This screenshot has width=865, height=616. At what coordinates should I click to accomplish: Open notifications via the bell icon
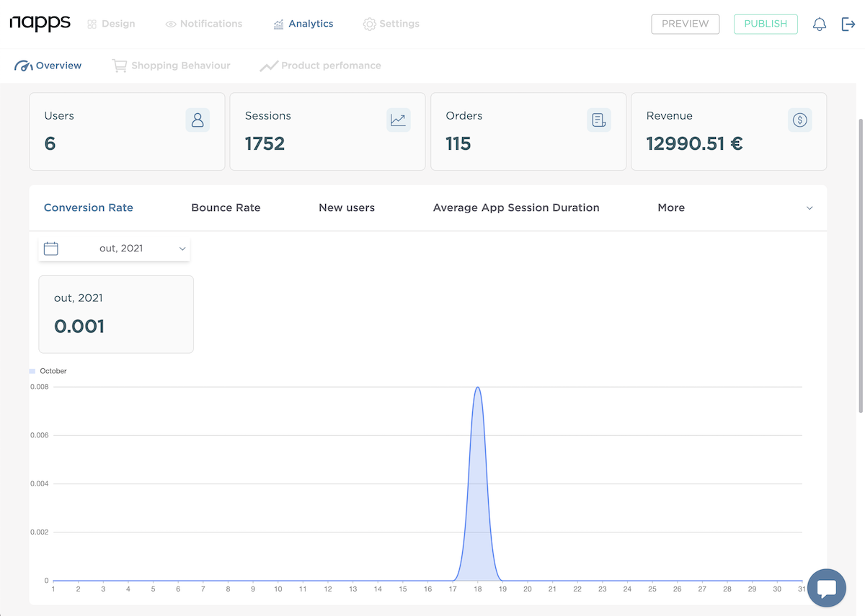point(819,24)
